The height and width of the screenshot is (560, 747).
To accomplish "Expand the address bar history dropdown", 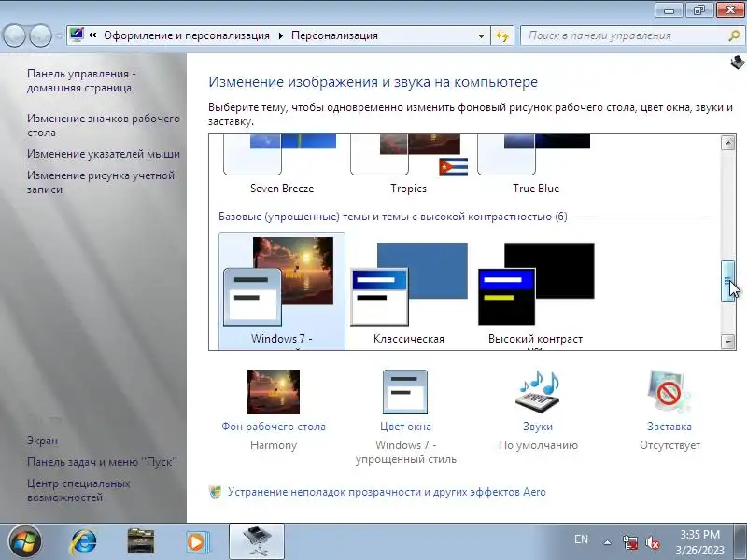I will point(481,35).
